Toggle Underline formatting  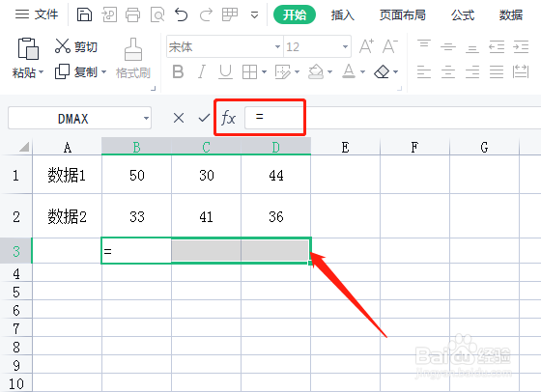(x=225, y=72)
